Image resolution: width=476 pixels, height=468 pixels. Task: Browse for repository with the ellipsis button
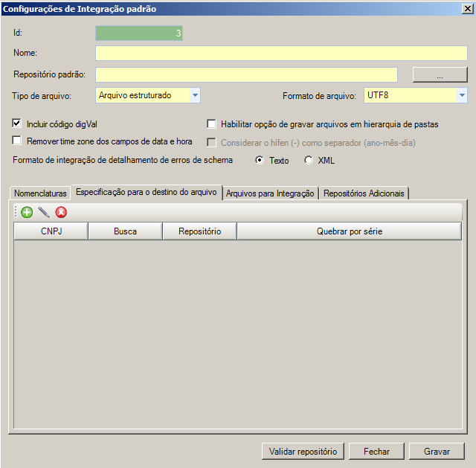coord(440,74)
